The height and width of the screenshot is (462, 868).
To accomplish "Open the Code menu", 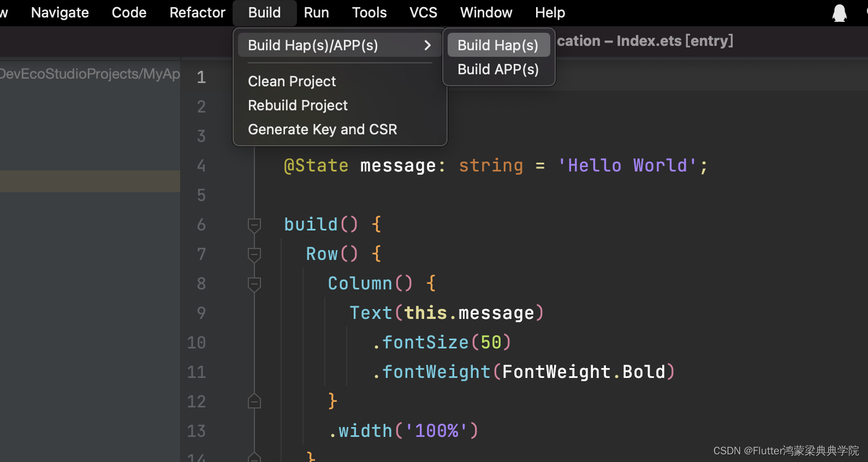I will pos(129,13).
